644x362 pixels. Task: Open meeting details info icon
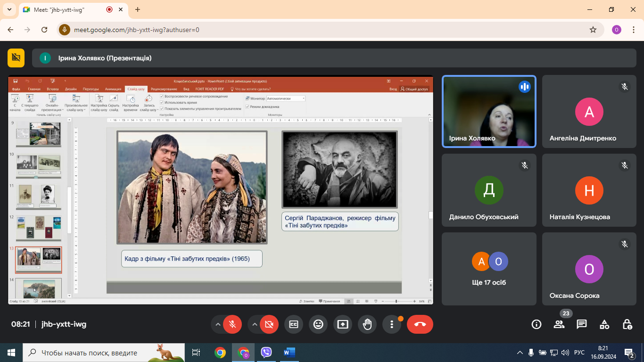click(537, 324)
